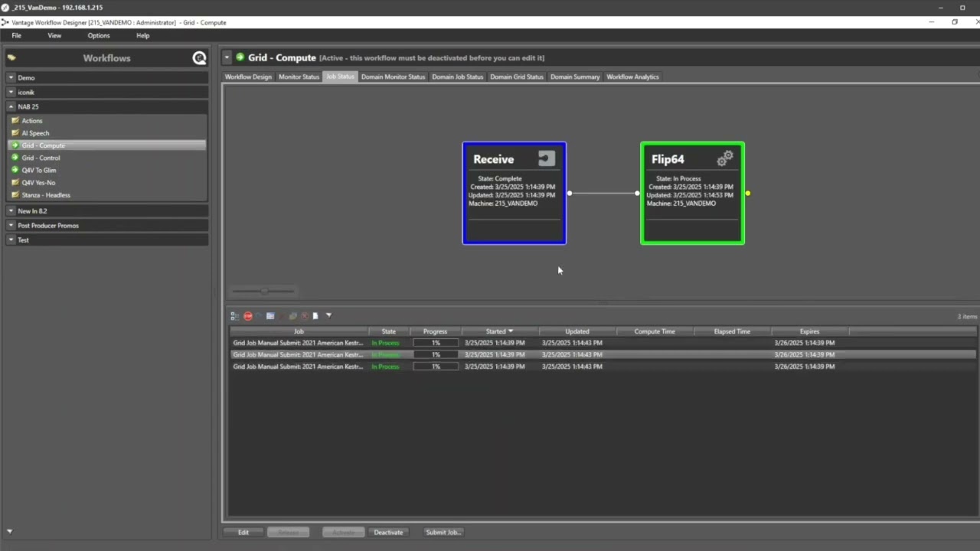Open the Workflow Analytics tab
Viewport: 980px width, 551px height.
632,77
